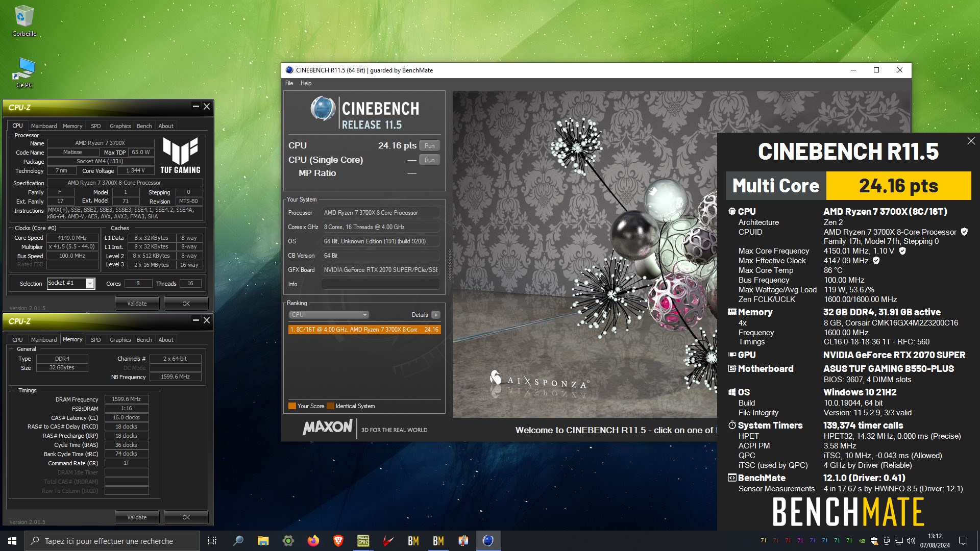Click verified shield beside Max Effective Clock value

(x=876, y=260)
